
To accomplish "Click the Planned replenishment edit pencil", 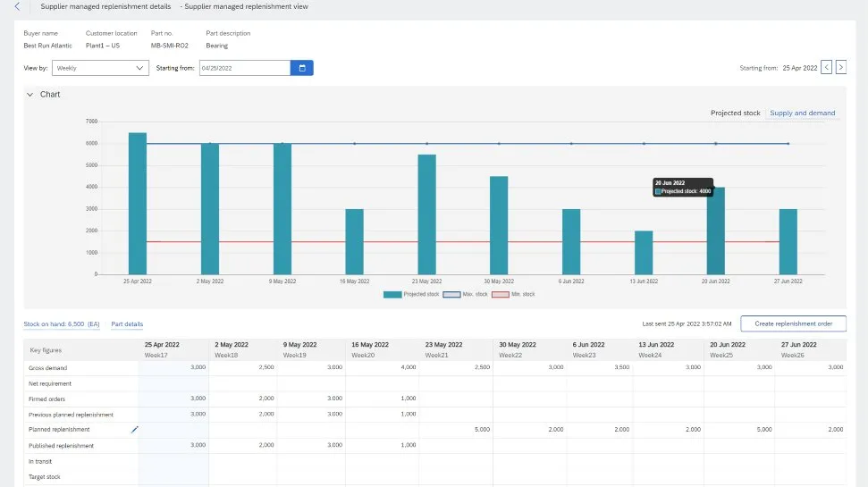I will (x=135, y=430).
